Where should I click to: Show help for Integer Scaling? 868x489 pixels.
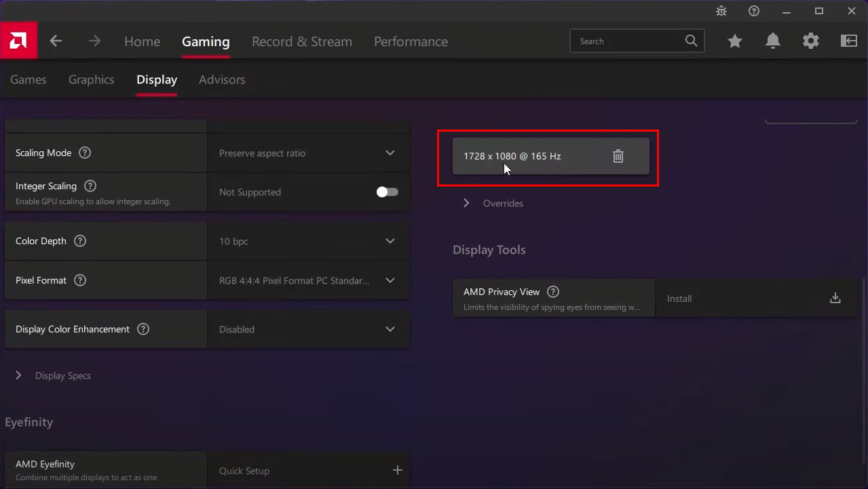[x=90, y=186]
